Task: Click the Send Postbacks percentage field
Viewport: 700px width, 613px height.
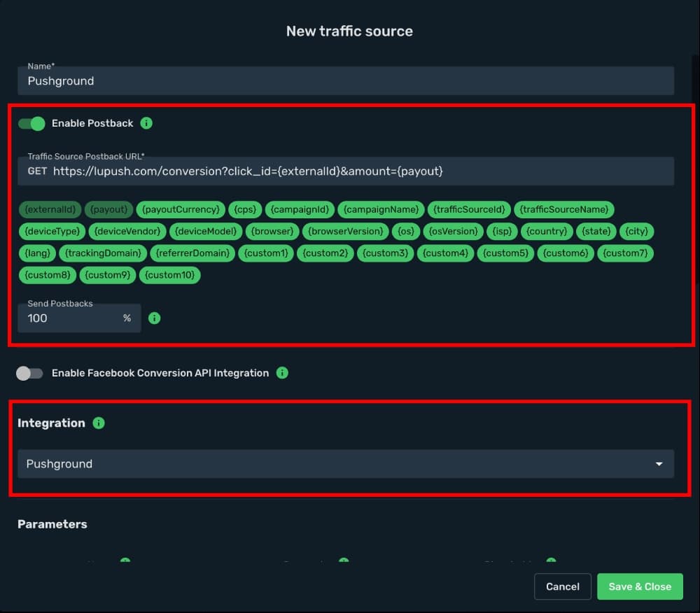Action: (80, 318)
